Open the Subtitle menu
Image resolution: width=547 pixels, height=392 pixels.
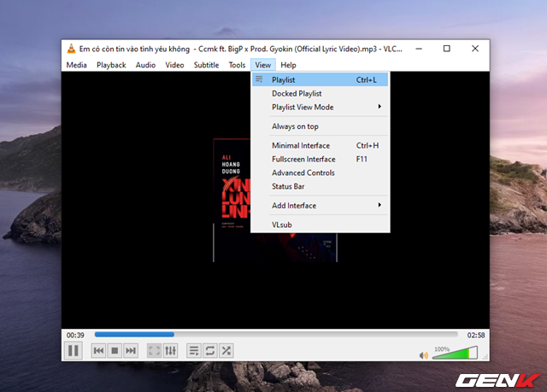click(x=206, y=65)
